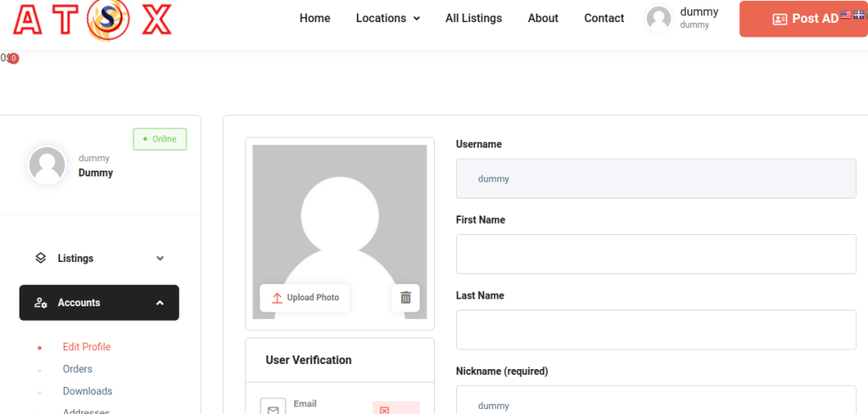Delete profile photo with the trash icon

pos(405,297)
